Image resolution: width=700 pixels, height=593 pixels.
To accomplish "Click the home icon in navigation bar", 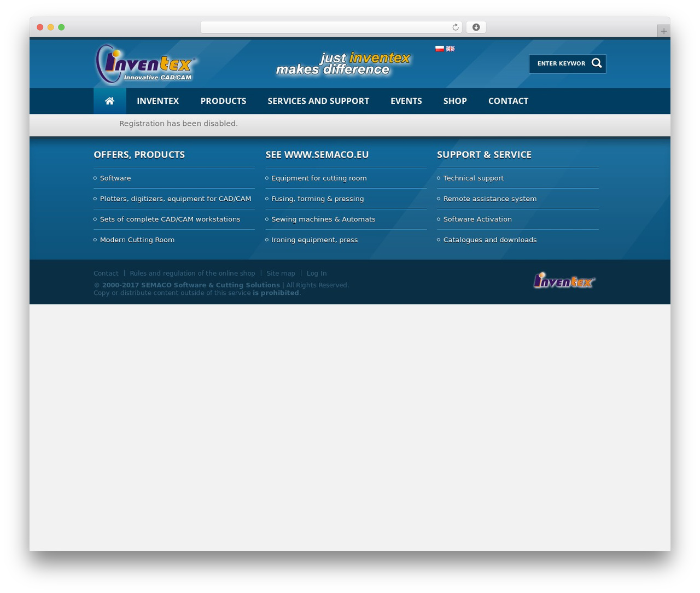I will (109, 101).
